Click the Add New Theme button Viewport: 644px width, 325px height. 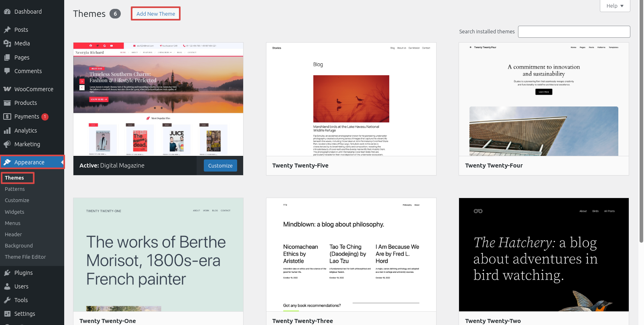[x=156, y=14]
